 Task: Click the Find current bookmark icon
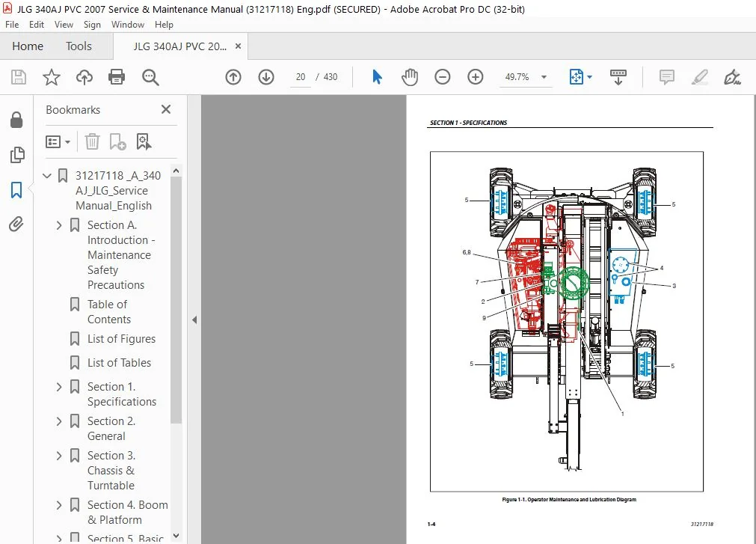pyautogui.click(x=144, y=141)
